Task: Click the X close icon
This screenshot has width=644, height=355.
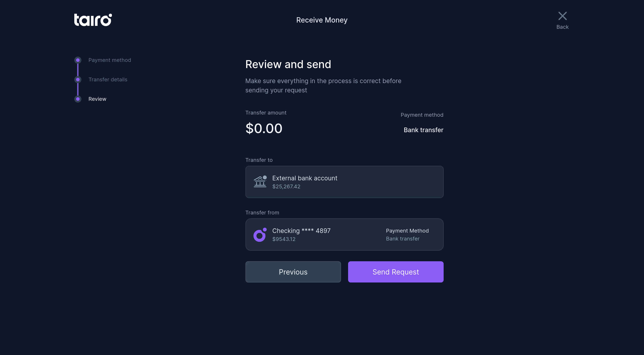Action: pos(562,16)
